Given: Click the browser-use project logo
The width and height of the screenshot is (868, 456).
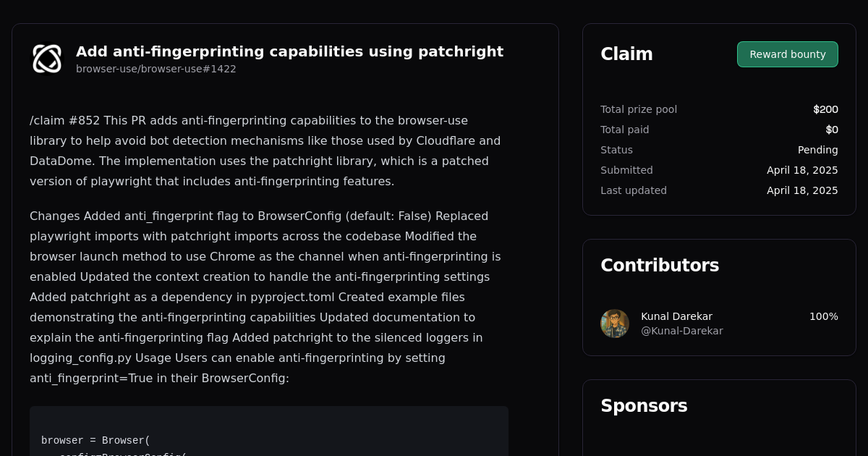Looking at the screenshot, I should coord(47,59).
